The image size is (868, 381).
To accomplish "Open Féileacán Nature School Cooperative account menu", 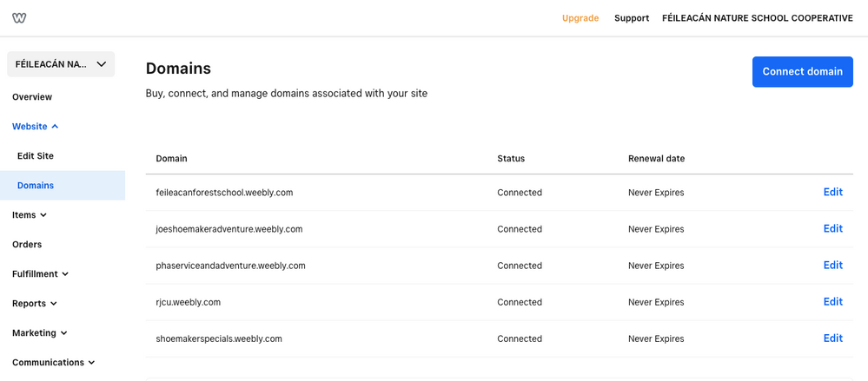I will [757, 18].
